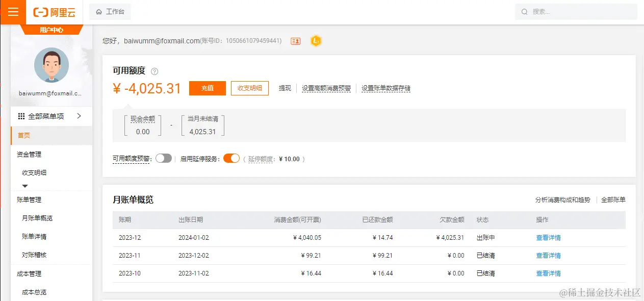The image size is (644, 301).
Task: Click the ¥ 4,040.05 consumption amount
Action: pos(307,238)
